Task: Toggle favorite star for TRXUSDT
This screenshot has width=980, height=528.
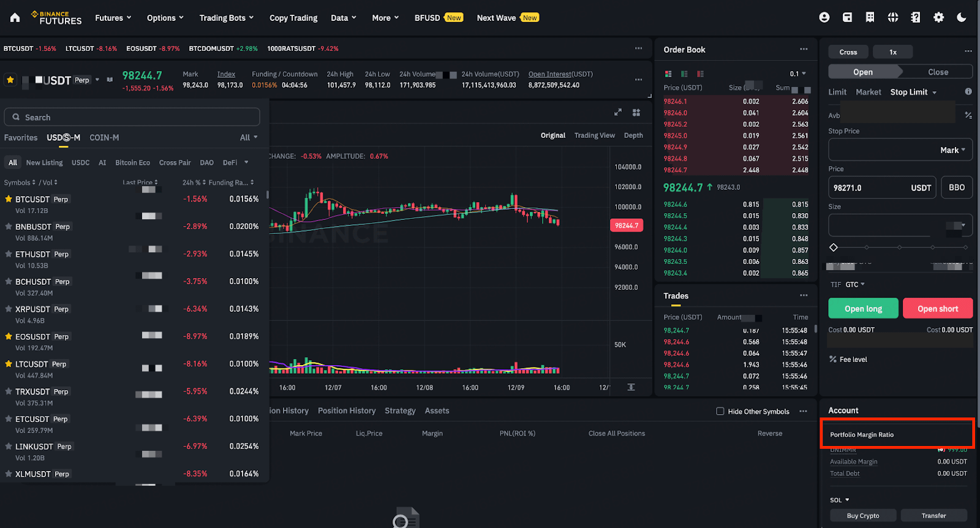Action: pyautogui.click(x=9, y=391)
